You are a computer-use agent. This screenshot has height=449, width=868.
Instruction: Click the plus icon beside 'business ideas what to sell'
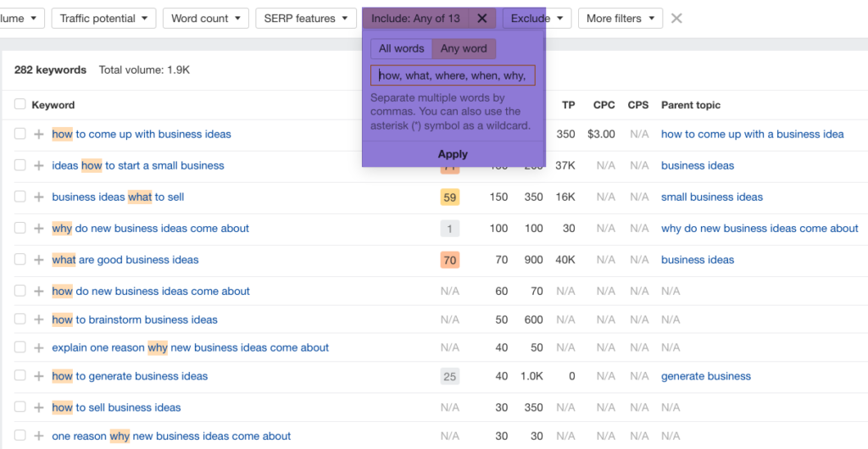coord(38,197)
